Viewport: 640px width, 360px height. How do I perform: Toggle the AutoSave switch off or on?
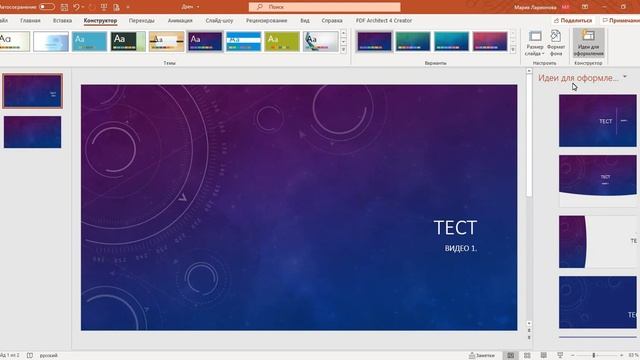(x=47, y=7)
